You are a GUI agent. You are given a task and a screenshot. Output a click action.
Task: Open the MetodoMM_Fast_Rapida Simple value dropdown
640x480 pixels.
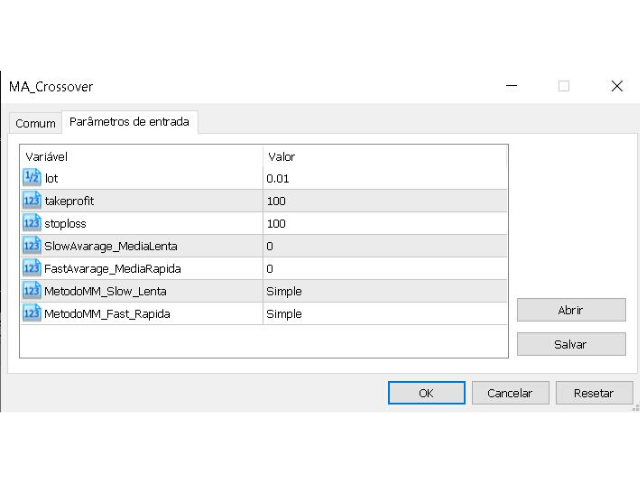point(385,314)
